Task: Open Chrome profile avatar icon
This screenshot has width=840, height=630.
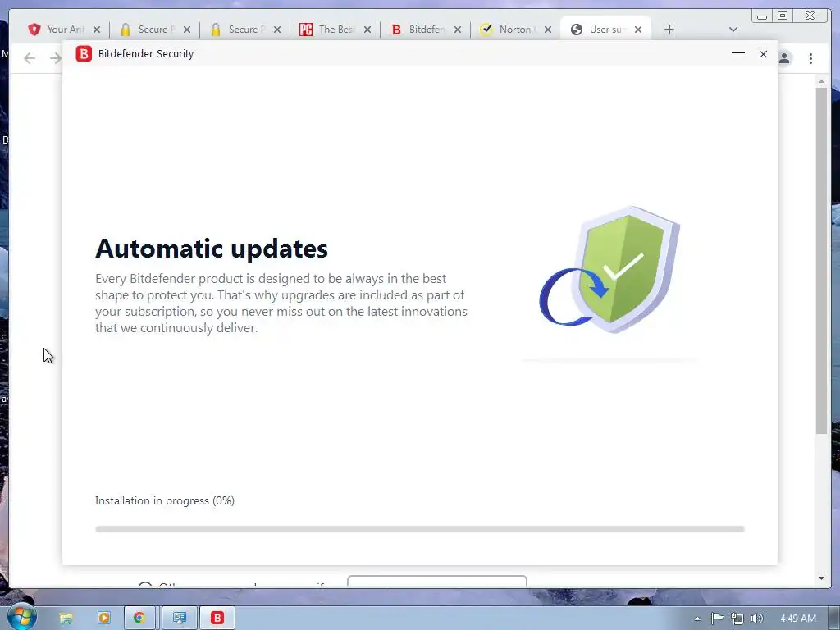Action: (784, 58)
